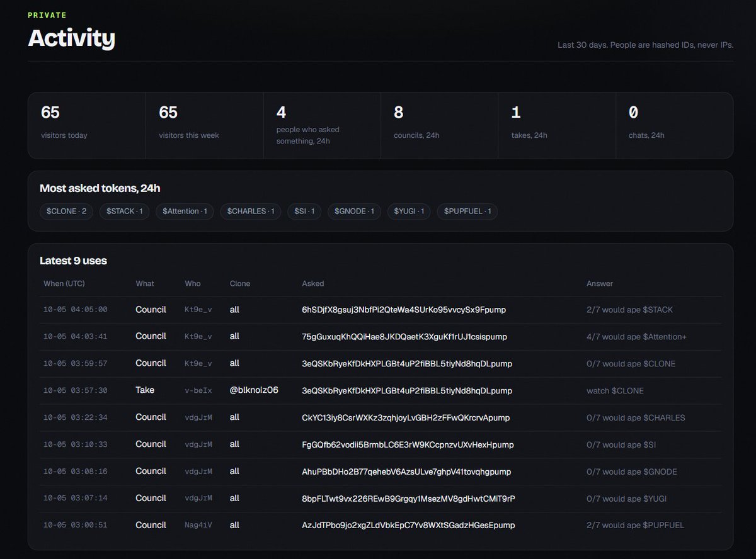This screenshot has width=756, height=559.
Task: Select the address starting with CkYC13iy8Csr
Action: tap(406, 417)
